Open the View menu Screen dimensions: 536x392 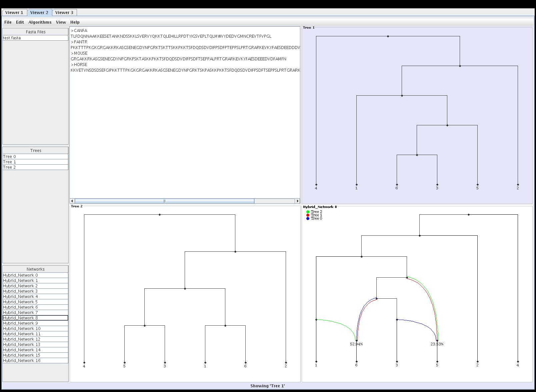pyautogui.click(x=61, y=22)
